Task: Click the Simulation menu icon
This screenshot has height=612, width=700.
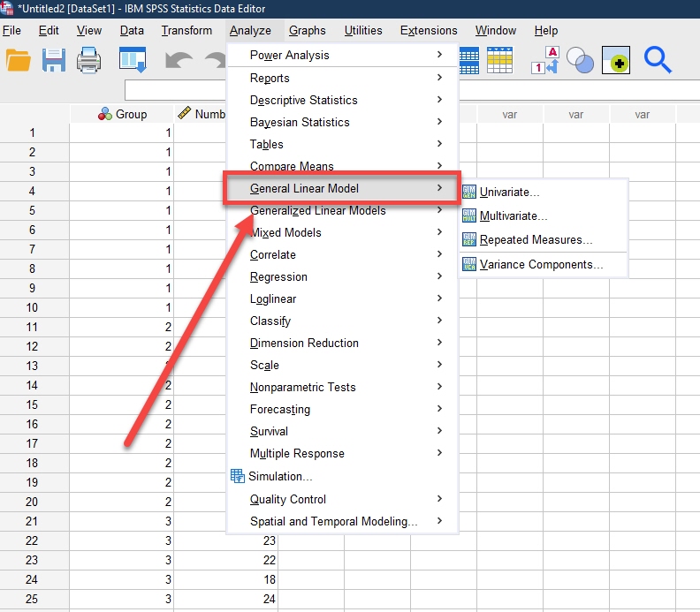Action: pos(238,476)
